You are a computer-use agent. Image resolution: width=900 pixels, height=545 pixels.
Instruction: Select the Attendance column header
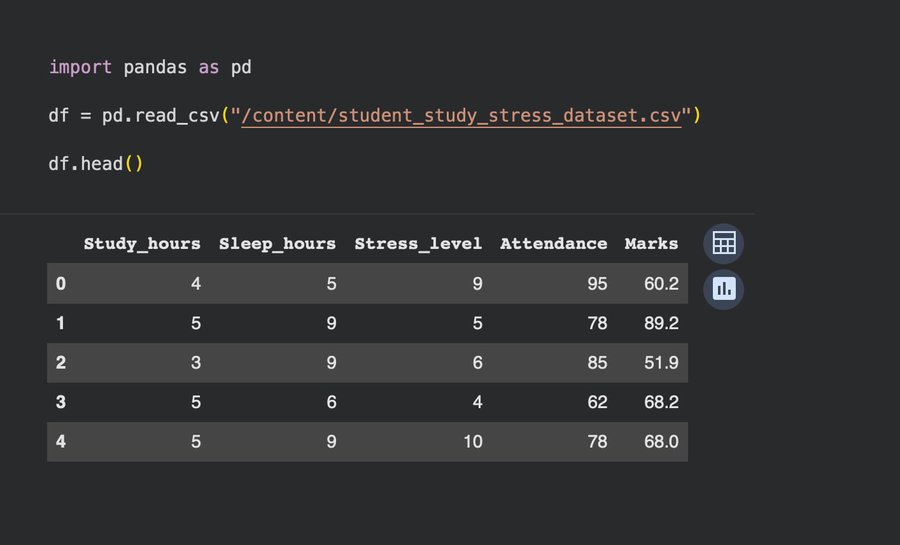(553, 243)
